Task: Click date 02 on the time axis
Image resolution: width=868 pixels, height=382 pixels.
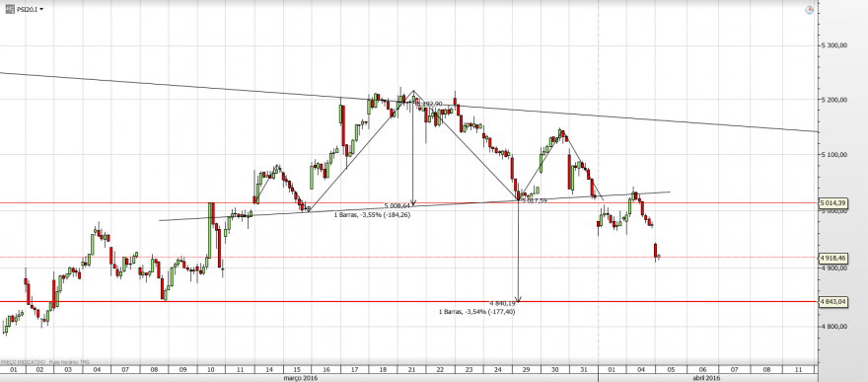Action: pyautogui.click(x=39, y=369)
